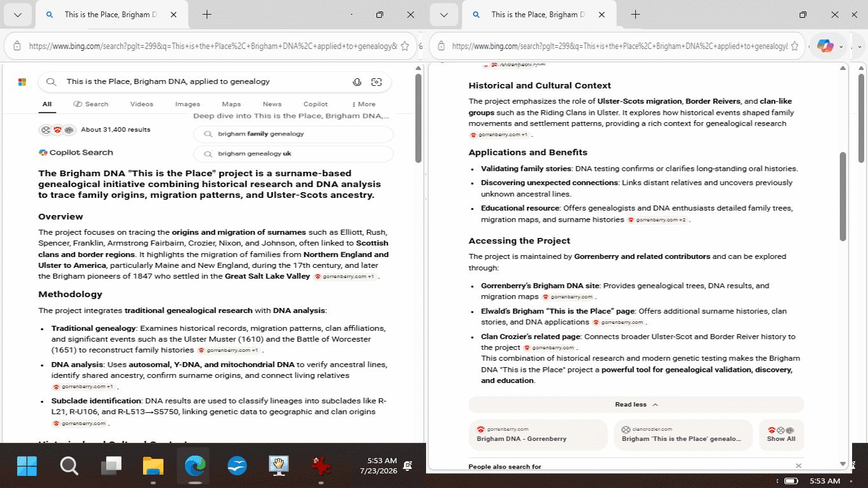Expand hidden tray icons chevron at bottom right

point(777,481)
